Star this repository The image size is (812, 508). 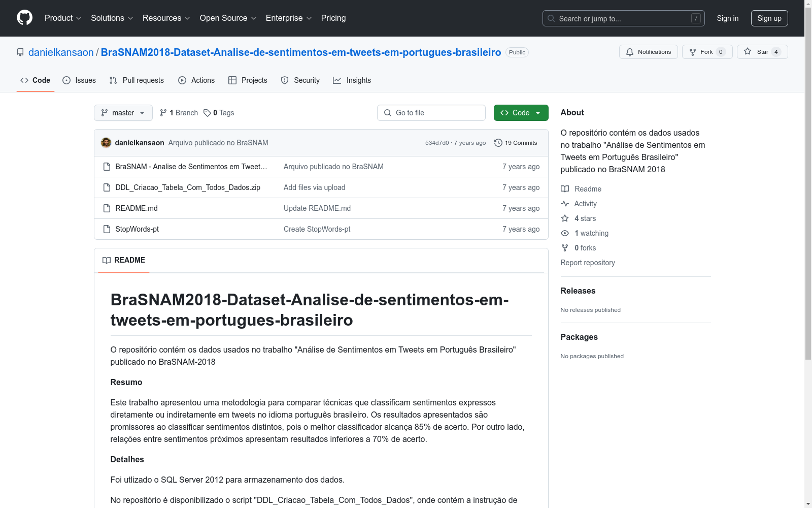[x=762, y=52]
